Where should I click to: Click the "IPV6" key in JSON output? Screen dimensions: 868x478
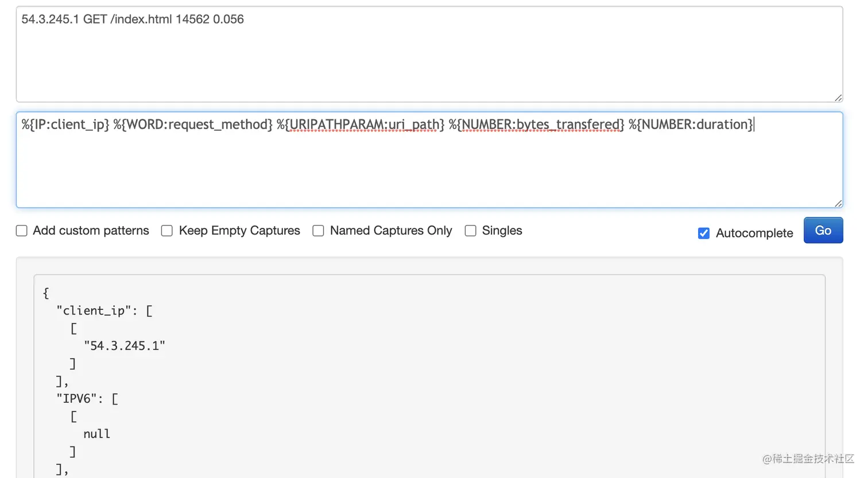point(77,398)
